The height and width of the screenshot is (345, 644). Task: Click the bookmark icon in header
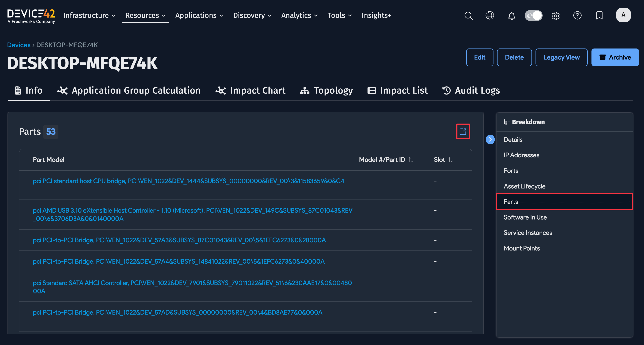599,15
